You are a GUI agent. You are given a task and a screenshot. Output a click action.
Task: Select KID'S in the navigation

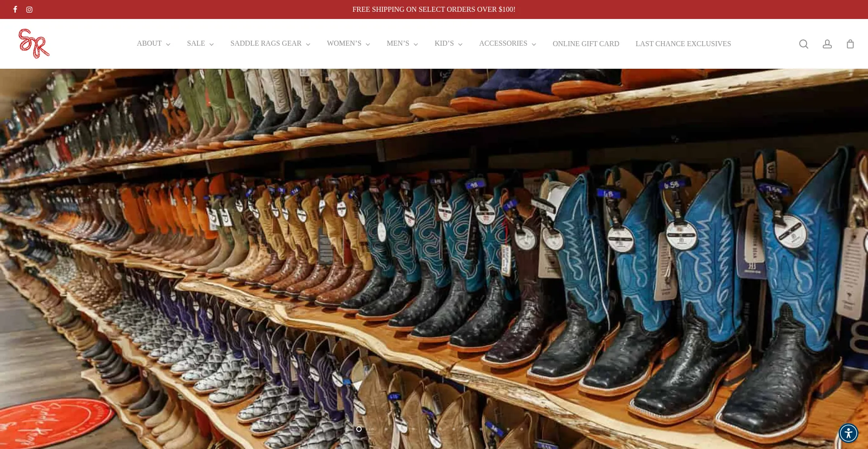click(444, 43)
